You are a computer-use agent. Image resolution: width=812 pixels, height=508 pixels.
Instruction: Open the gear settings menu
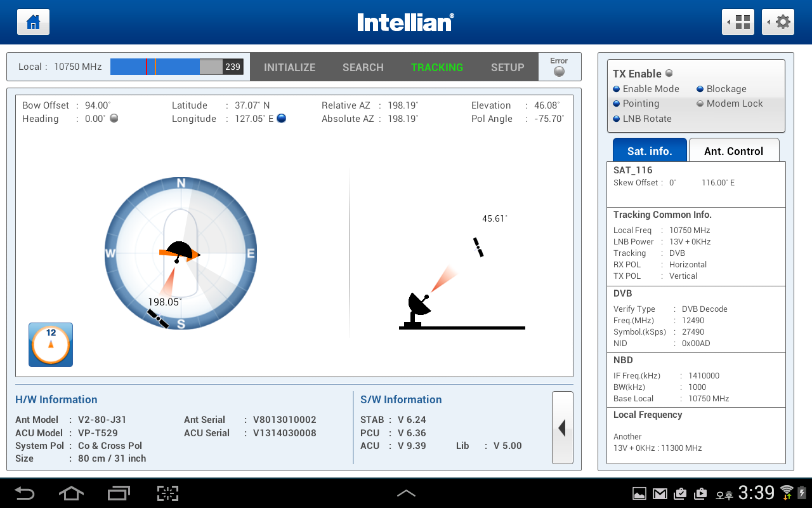(x=778, y=22)
